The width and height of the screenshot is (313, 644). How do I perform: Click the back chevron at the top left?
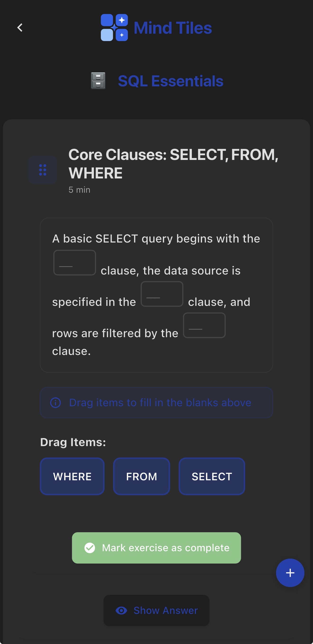tap(19, 28)
